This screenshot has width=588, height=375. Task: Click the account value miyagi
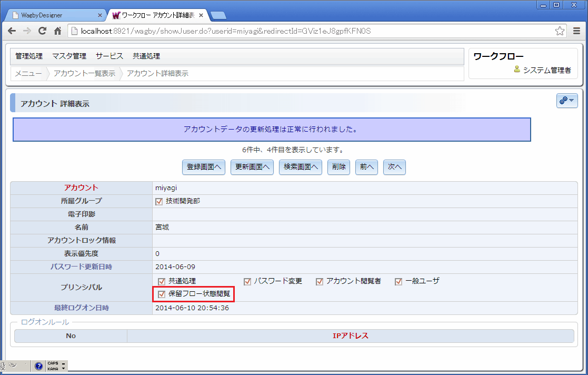pos(166,188)
